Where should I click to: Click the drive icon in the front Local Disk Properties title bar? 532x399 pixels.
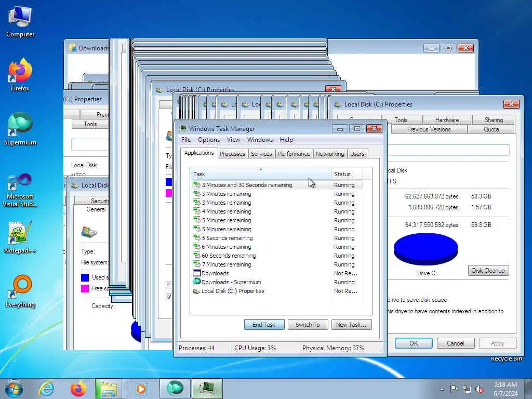338,104
